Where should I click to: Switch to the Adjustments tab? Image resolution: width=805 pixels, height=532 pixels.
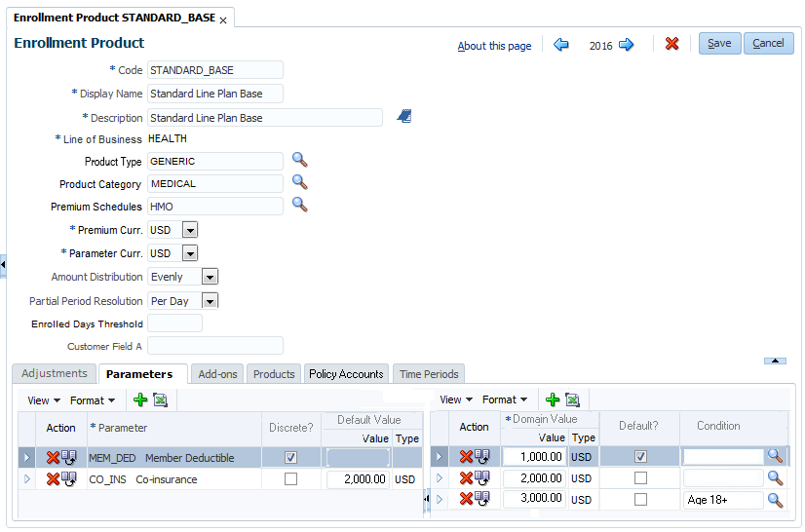click(54, 373)
